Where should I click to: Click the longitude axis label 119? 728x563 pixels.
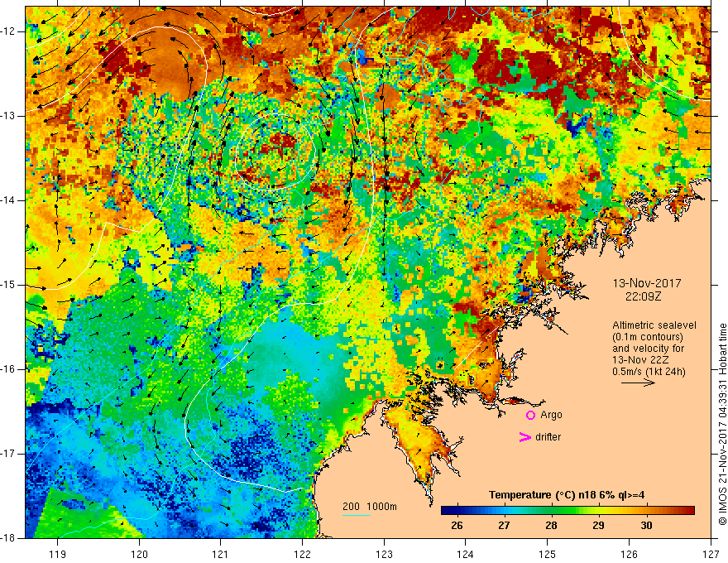click(58, 554)
